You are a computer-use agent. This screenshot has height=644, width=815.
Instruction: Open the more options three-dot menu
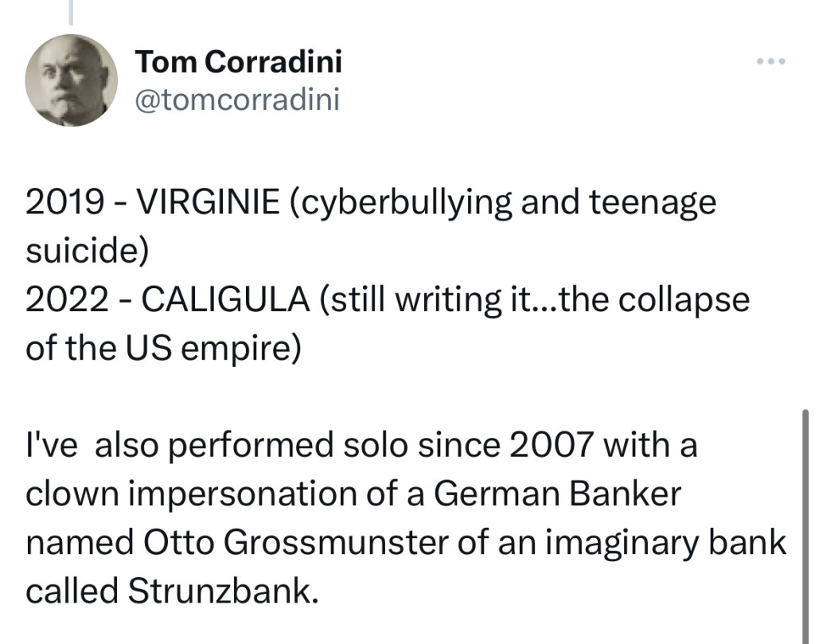coord(771,61)
